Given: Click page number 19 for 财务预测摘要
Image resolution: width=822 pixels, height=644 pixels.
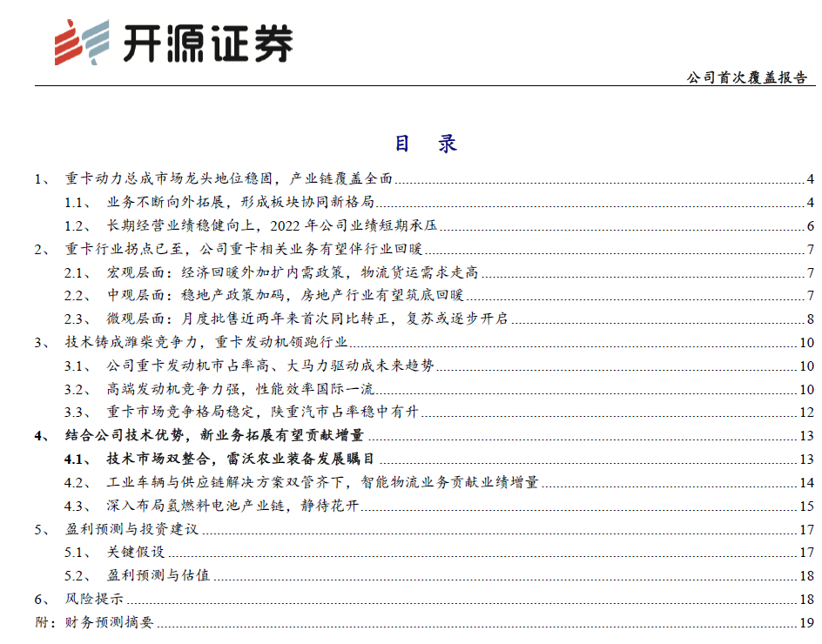Looking at the screenshot, I should pos(807,622).
